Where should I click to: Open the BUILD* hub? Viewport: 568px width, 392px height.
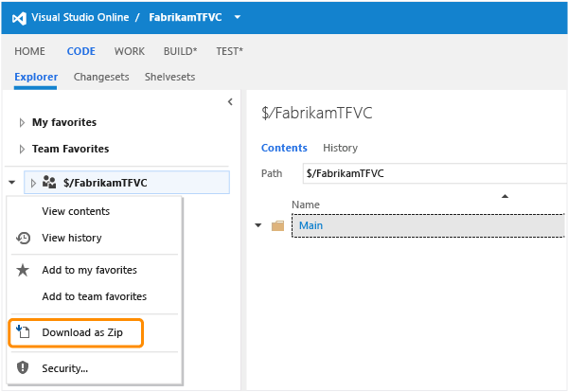[x=181, y=51]
